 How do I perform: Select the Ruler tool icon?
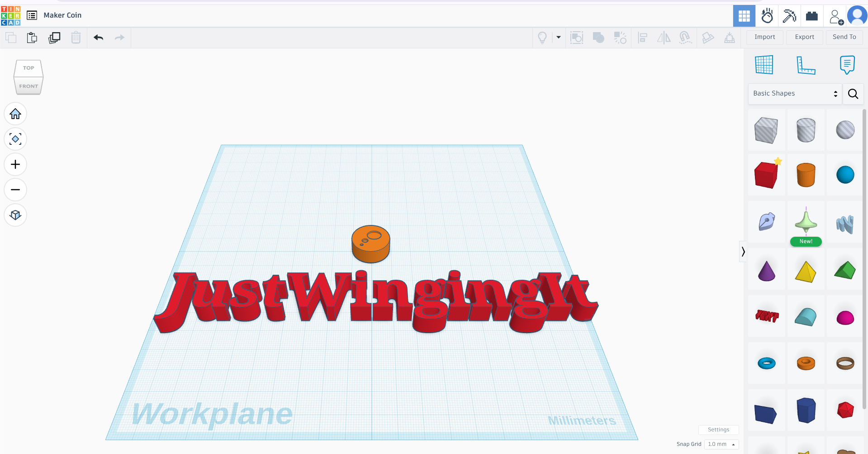pyautogui.click(x=806, y=65)
